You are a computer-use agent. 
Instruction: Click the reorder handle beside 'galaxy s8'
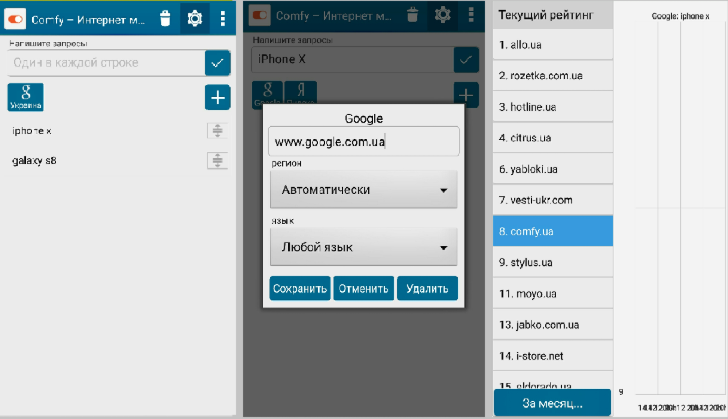pyautogui.click(x=218, y=160)
